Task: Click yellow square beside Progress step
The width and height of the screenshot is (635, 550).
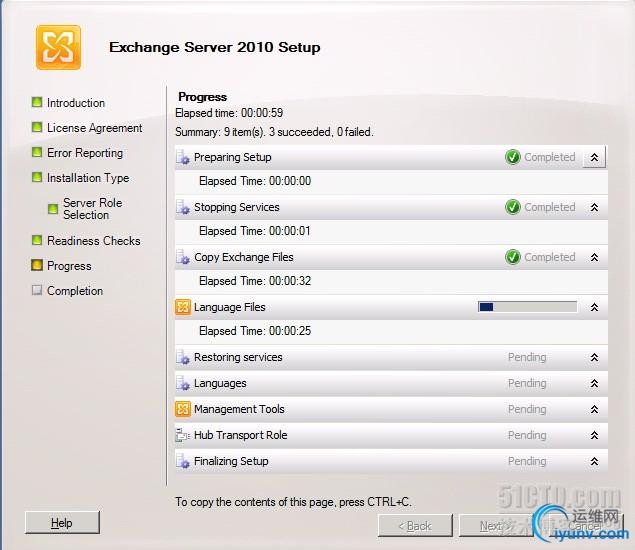Action: [37, 265]
